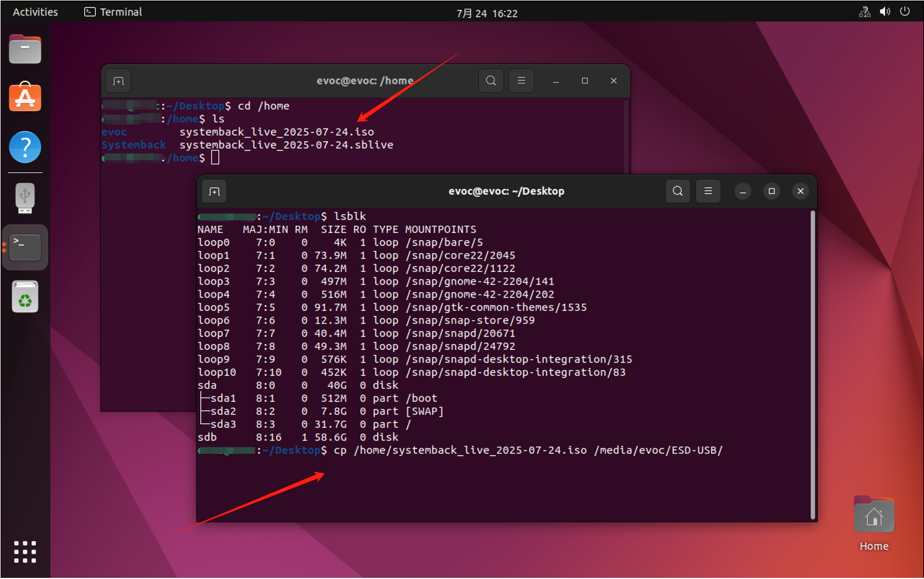
Task: Open search in the /home terminal window
Action: (x=491, y=81)
